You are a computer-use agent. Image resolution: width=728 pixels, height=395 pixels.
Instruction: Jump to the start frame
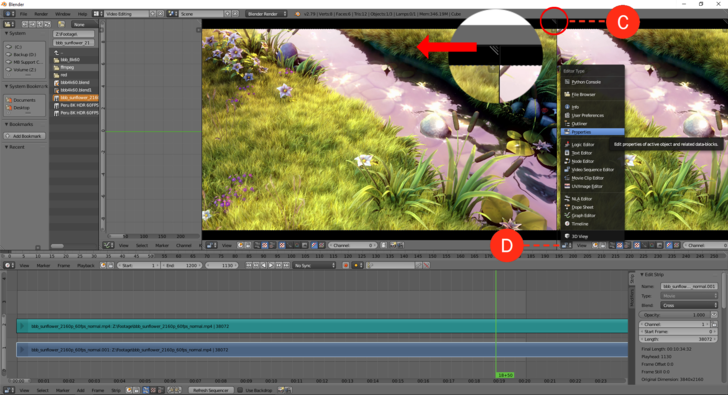249,265
